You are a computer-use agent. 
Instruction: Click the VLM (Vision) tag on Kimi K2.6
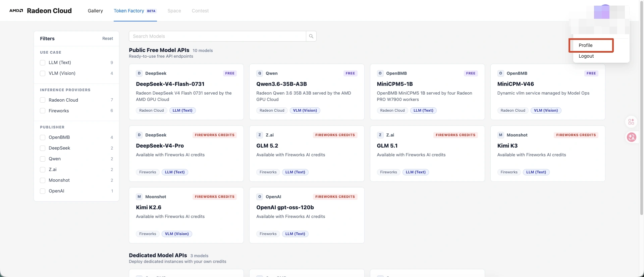(x=177, y=234)
